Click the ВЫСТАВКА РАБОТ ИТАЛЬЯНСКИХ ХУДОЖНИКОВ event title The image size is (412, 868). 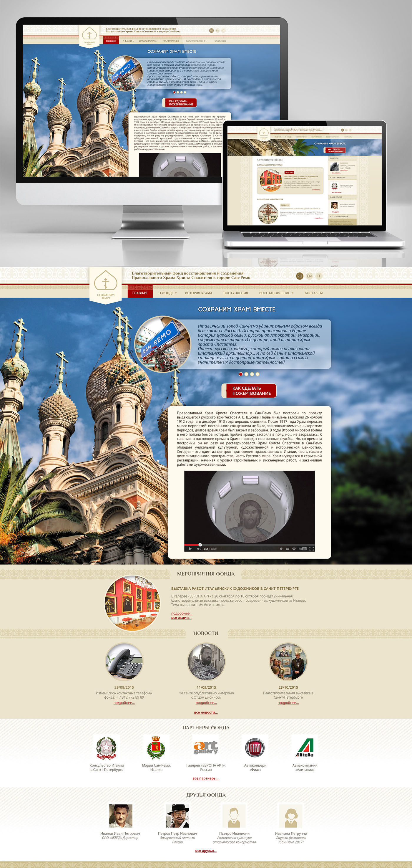(235, 588)
